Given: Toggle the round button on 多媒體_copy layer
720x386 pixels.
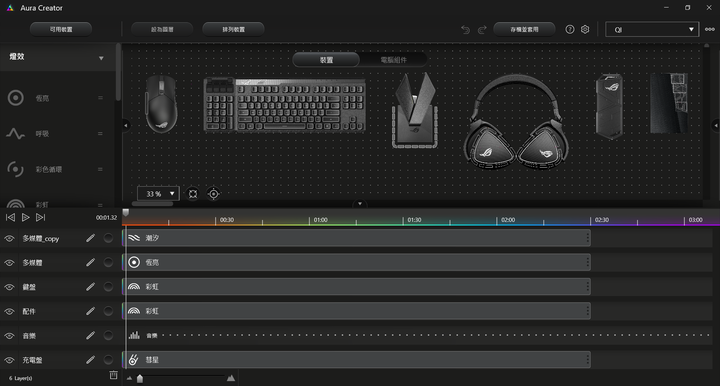Looking at the screenshot, I should click(108, 238).
